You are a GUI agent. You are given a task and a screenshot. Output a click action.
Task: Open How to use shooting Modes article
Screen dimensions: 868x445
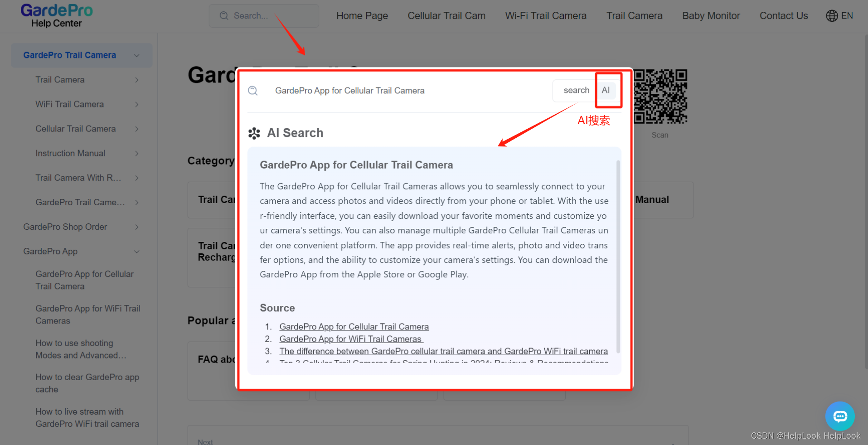81,349
